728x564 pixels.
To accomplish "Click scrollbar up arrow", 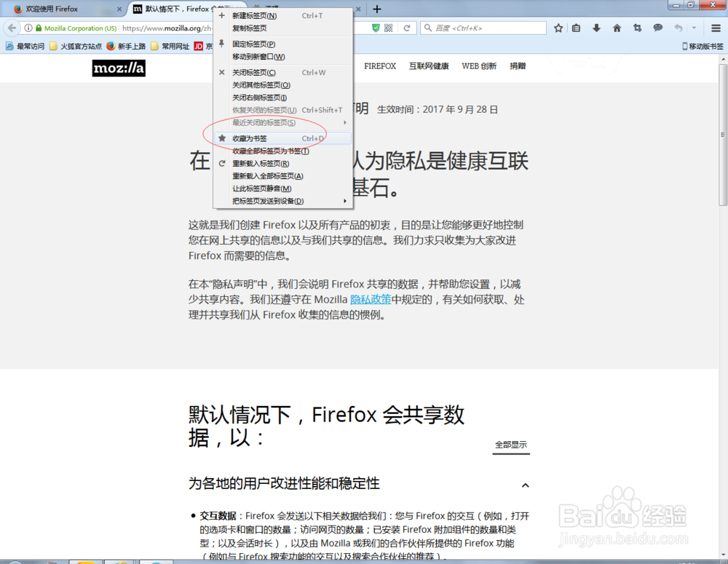I will click(723, 60).
